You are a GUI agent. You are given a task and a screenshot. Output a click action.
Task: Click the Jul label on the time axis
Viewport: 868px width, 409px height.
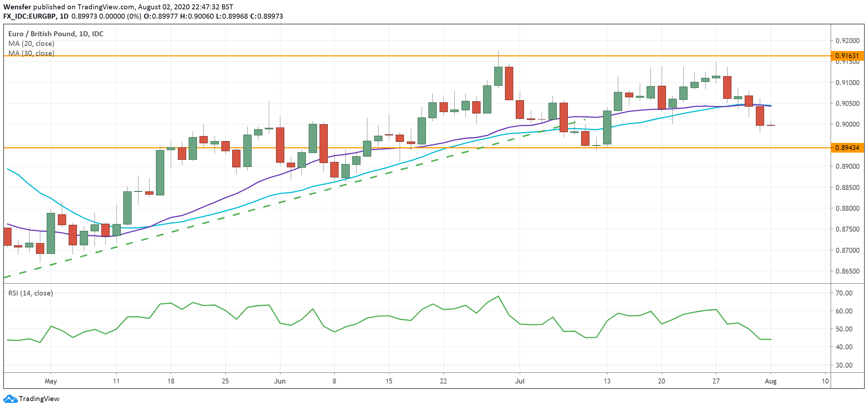point(520,382)
